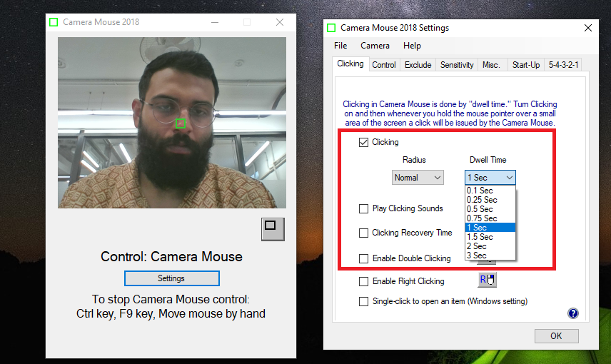This screenshot has width=611, height=364.
Task: Minimize the Camera Mouse 2018 window
Action: pyautogui.click(x=215, y=22)
